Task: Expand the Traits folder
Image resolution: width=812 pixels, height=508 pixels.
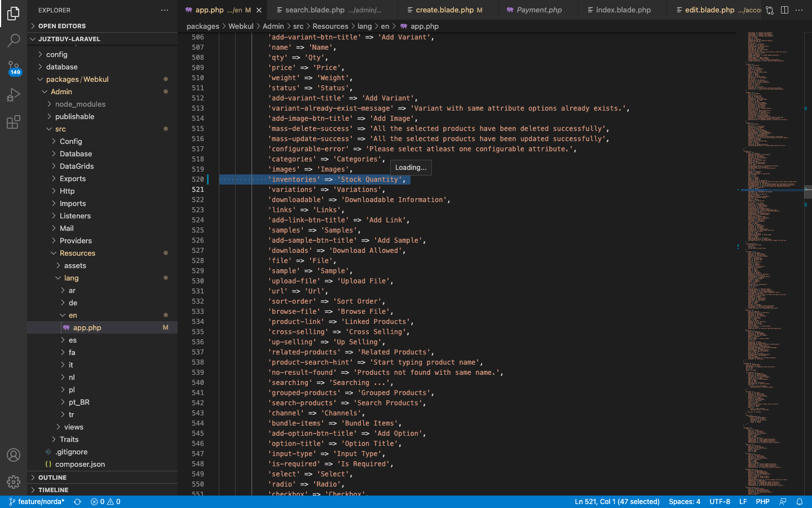Action: 102,440
